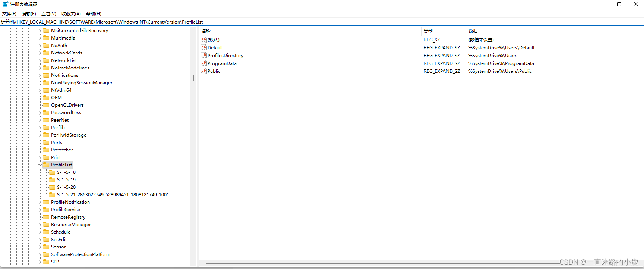Click the (默认) string value icon
Screen dimensions: 644x269
tap(204, 40)
